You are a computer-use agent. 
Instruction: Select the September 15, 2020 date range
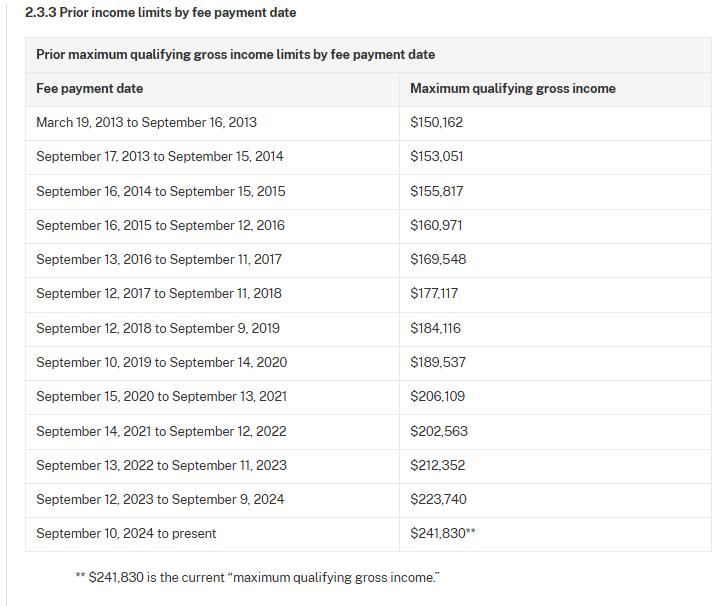[x=161, y=396]
